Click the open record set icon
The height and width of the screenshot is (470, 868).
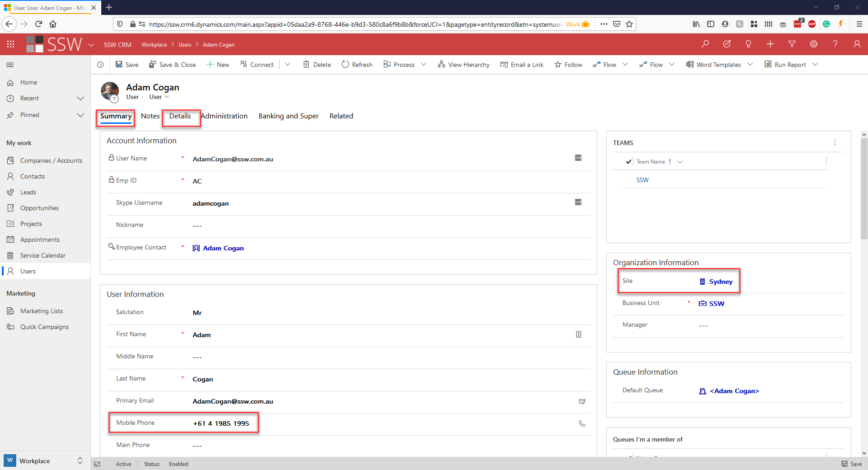pyautogui.click(x=100, y=65)
